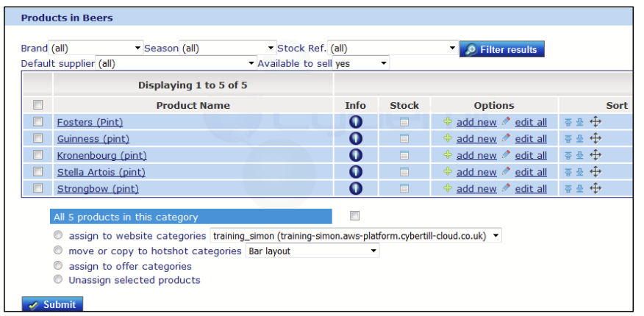Click add new for Fosters (Pint)
This screenshot has height=316, width=644.
pos(476,122)
